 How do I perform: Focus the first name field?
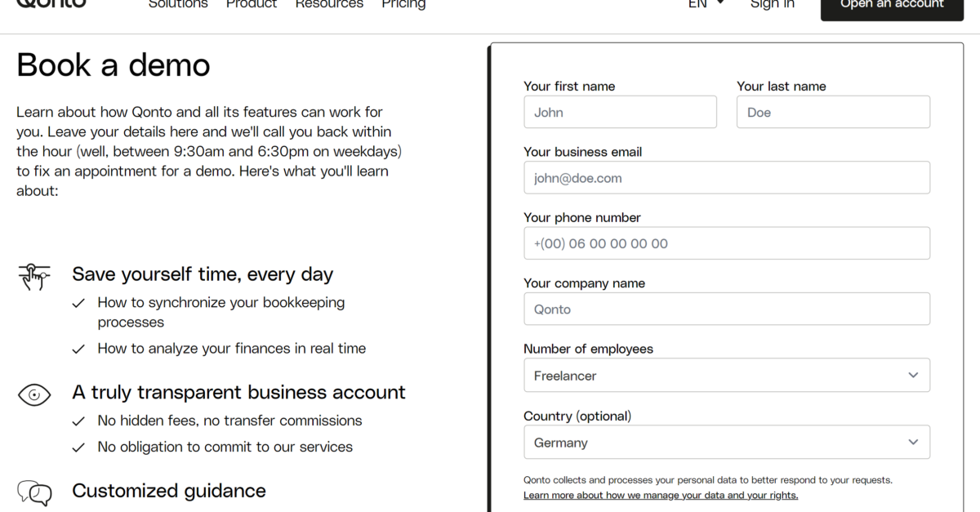click(x=621, y=112)
